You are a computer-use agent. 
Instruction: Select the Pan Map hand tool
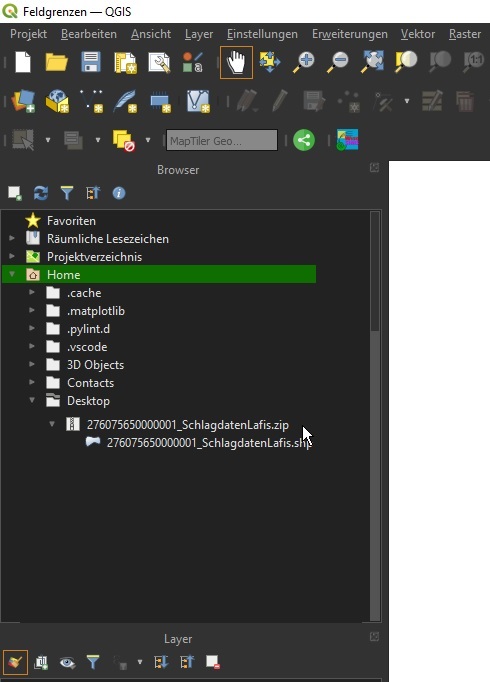236,62
